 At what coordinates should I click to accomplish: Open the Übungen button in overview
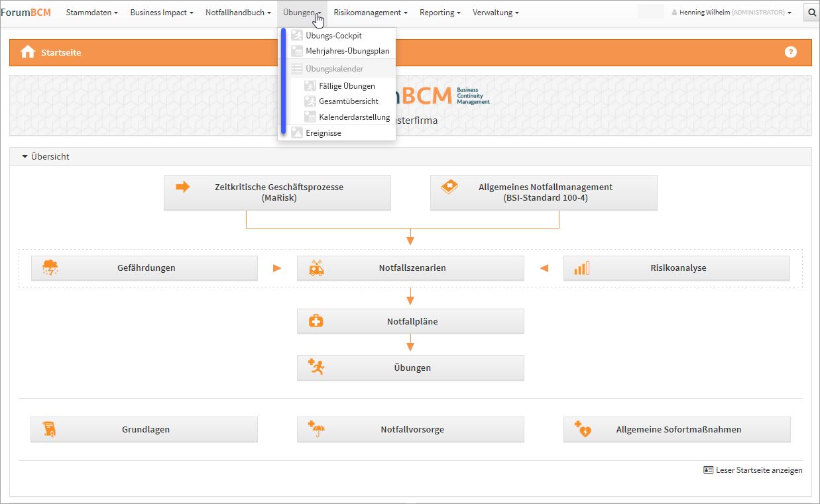click(410, 368)
